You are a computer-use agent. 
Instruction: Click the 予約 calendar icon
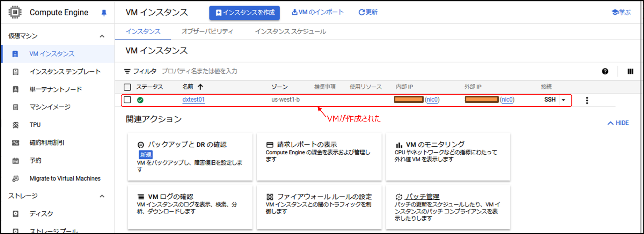[x=15, y=161]
